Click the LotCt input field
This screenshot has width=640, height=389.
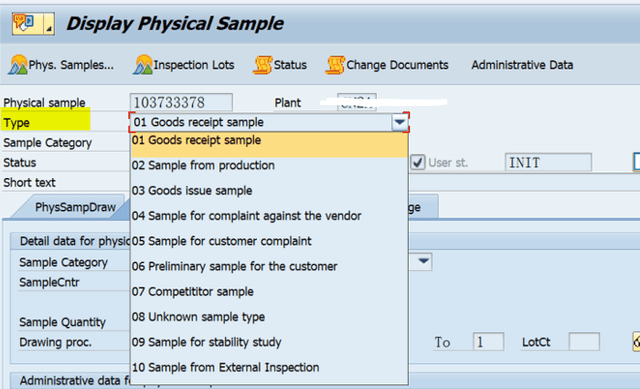tap(584, 342)
